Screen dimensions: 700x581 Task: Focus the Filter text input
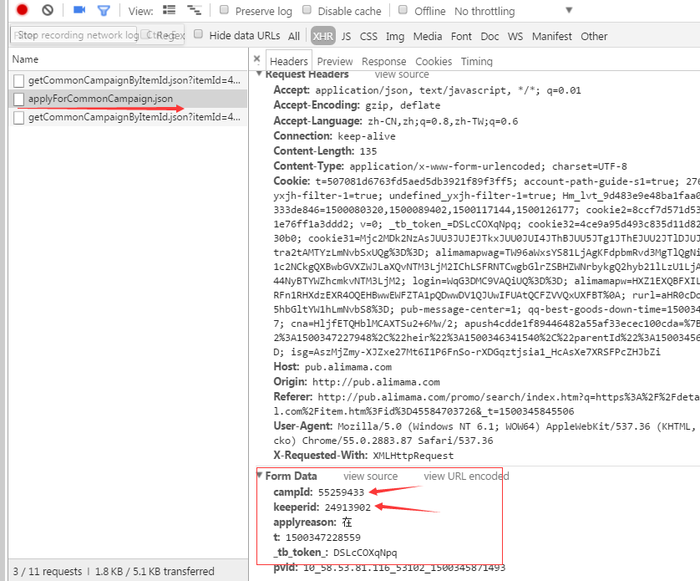pyautogui.click(x=75, y=35)
